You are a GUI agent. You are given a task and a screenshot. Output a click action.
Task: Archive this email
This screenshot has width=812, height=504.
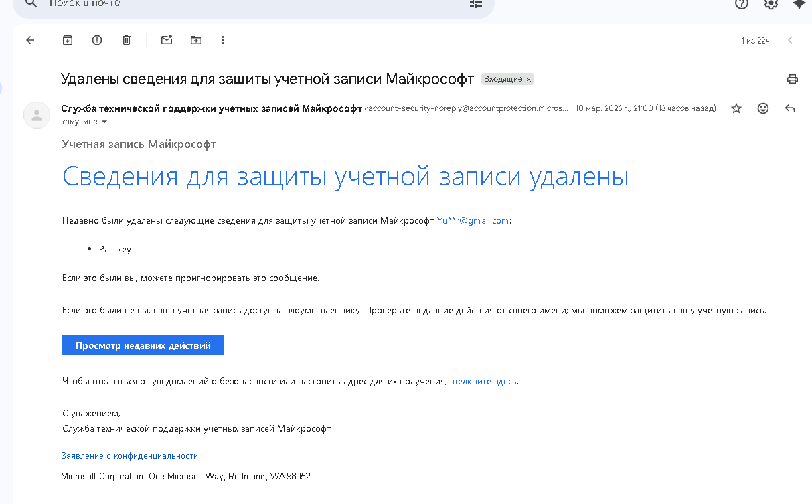(68, 40)
